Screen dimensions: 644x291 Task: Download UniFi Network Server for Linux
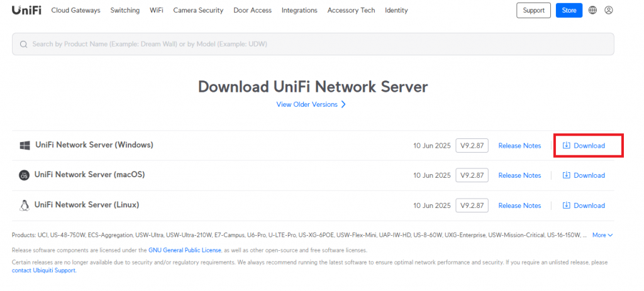tap(584, 206)
